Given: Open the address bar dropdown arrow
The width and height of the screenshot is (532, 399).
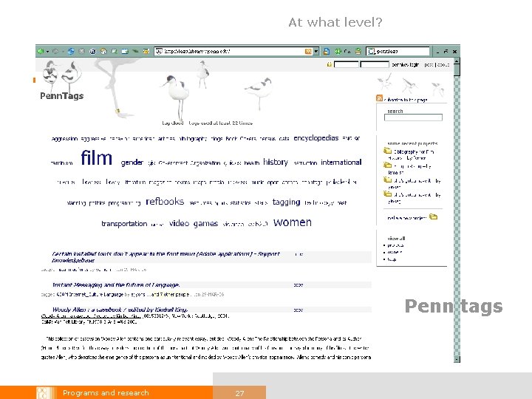Looking at the screenshot, I should pos(316,52).
